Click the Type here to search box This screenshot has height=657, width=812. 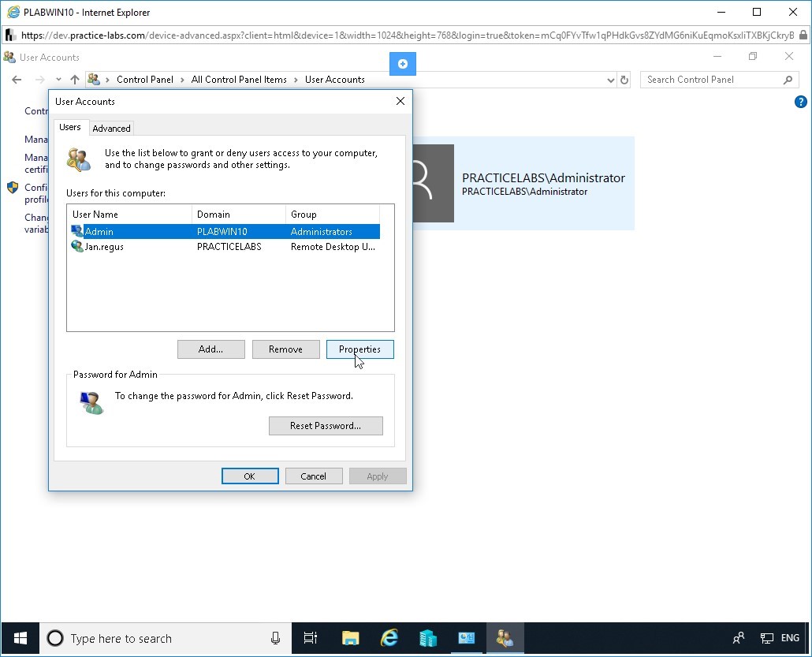coord(166,638)
